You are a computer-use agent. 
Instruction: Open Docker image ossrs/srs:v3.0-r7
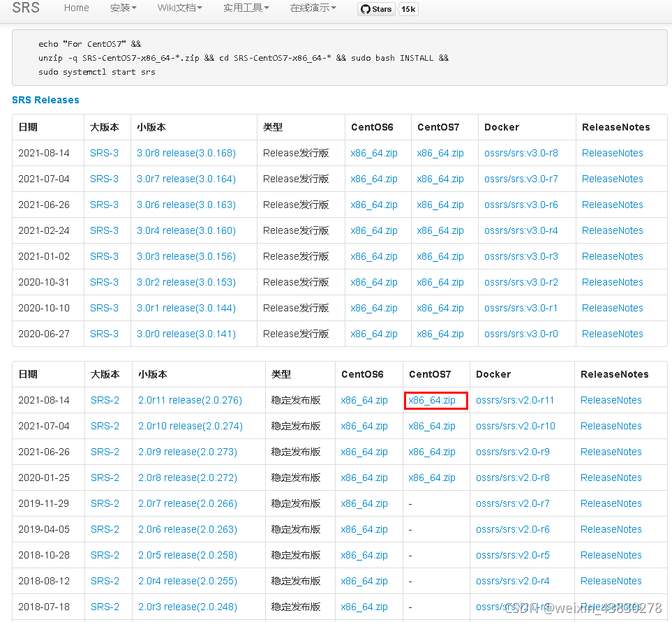(521, 179)
